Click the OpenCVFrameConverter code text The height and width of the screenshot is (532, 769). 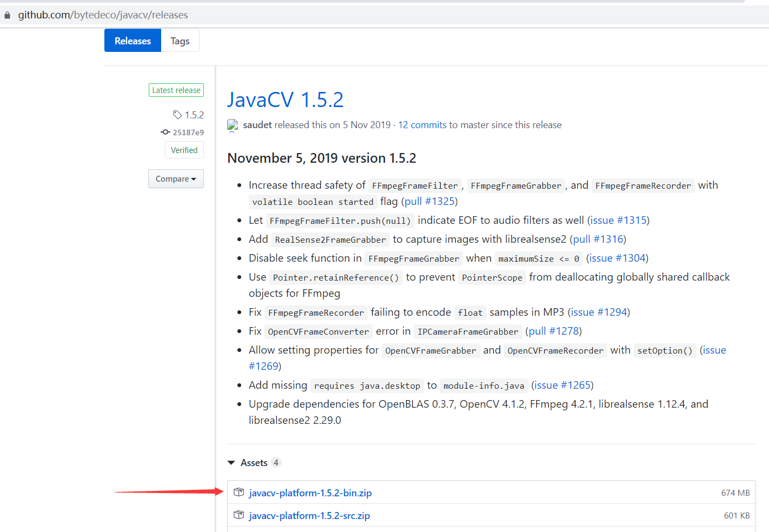tap(319, 331)
